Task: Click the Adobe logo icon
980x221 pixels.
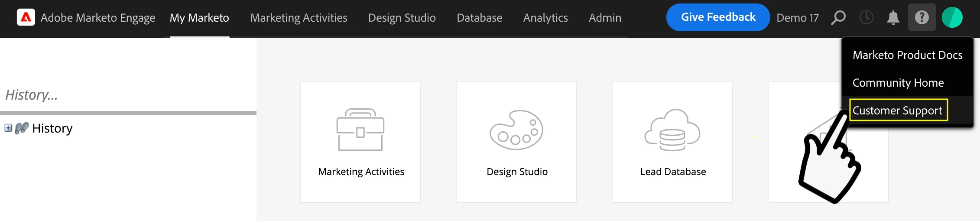Action: click(x=26, y=17)
